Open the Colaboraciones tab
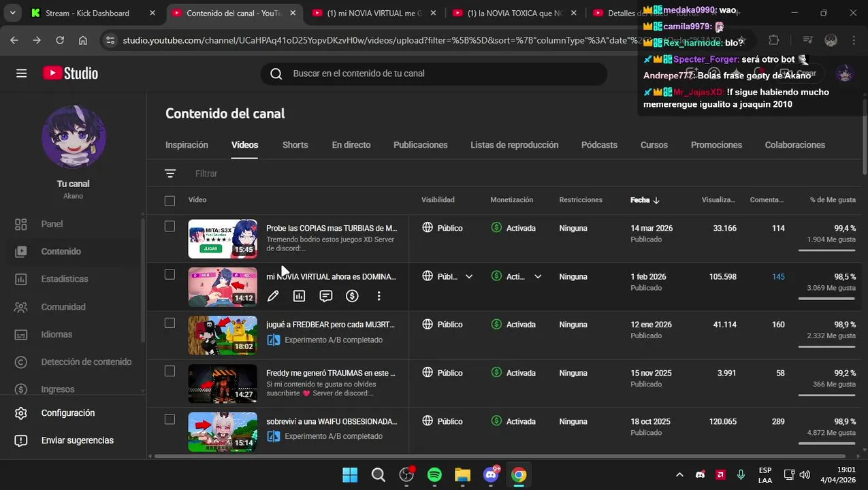 point(795,145)
